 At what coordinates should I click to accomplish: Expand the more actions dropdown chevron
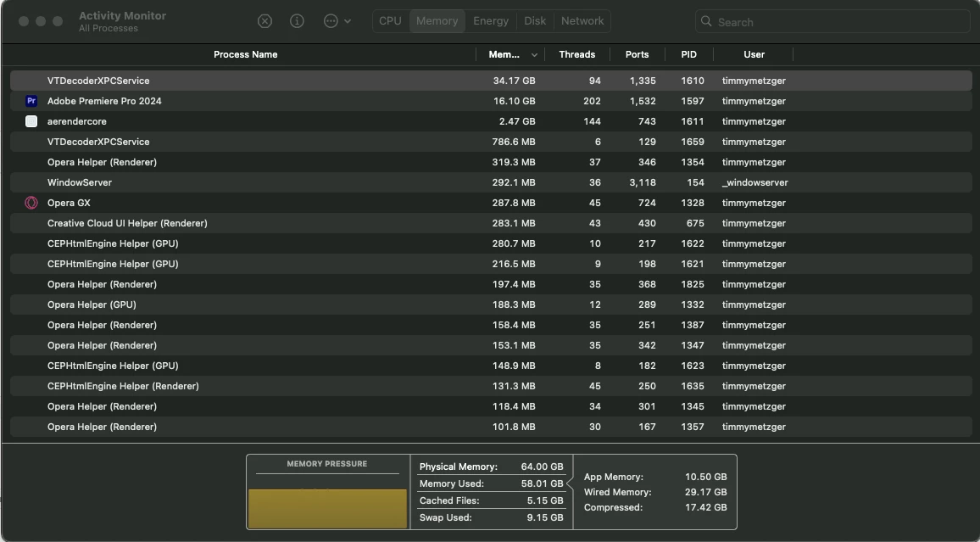(x=348, y=21)
